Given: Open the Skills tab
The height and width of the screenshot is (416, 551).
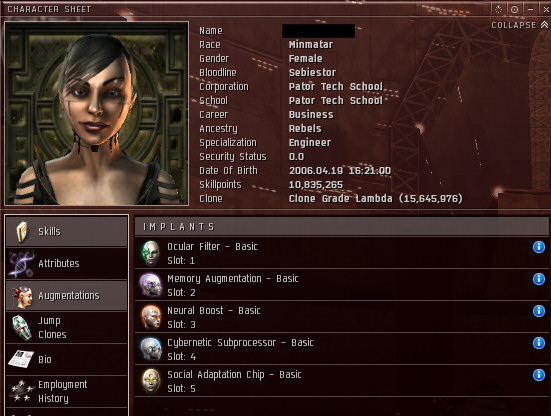Looking at the screenshot, I should click(67, 231).
